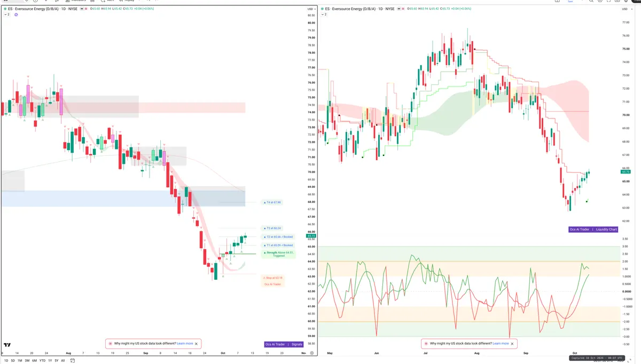
Task: Dismiss the right chart stock data banner
Action: 512,344
